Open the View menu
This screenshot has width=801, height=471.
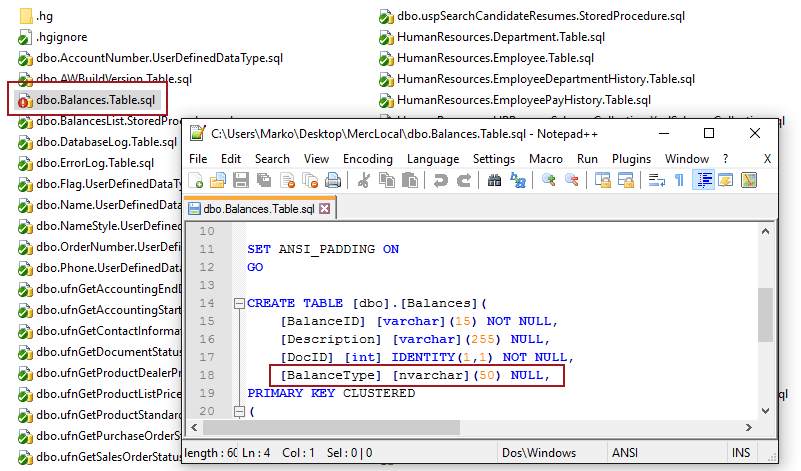[x=316, y=159]
